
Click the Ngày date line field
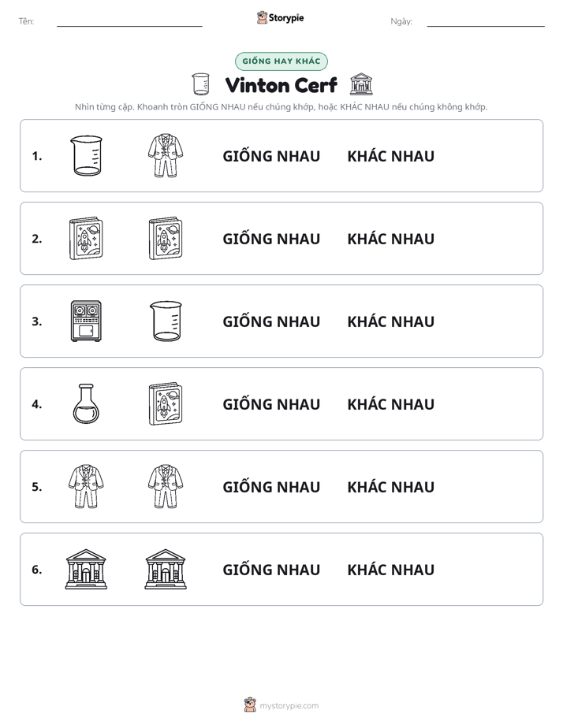(486, 21)
